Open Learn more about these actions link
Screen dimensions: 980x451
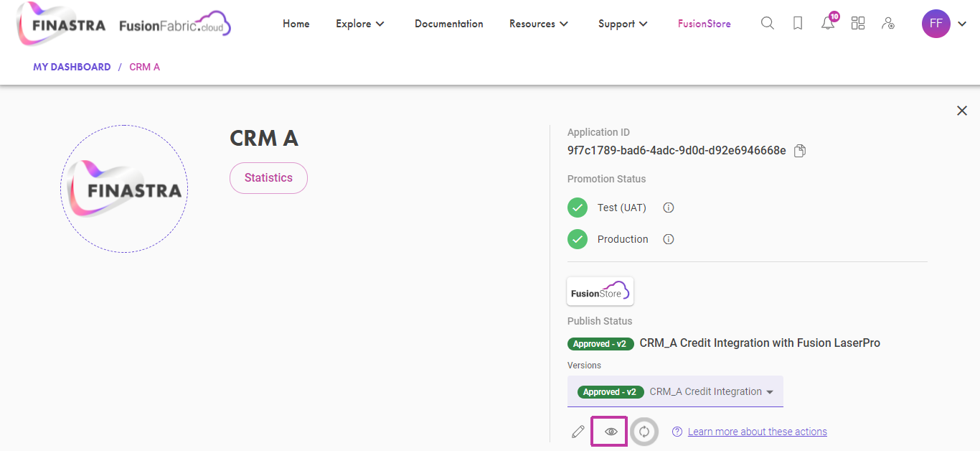758,432
